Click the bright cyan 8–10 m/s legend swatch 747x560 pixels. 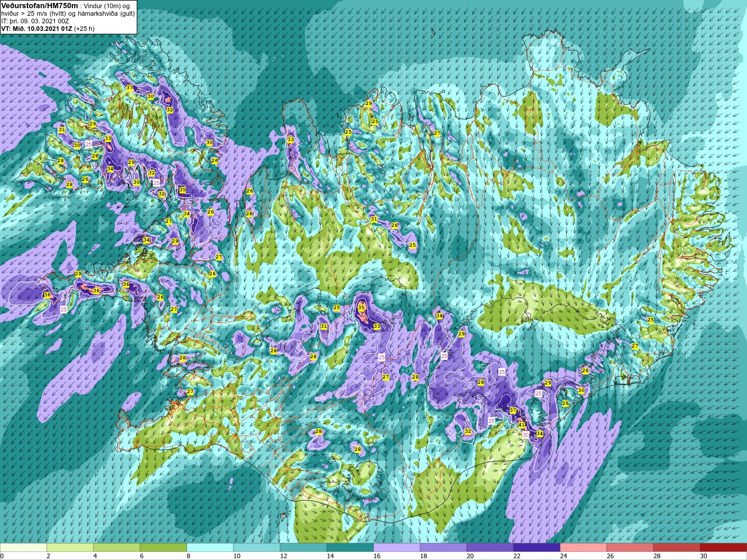tap(210, 548)
